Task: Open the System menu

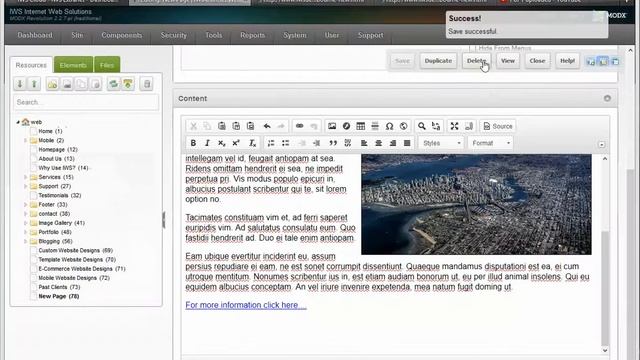Action: pos(295,35)
